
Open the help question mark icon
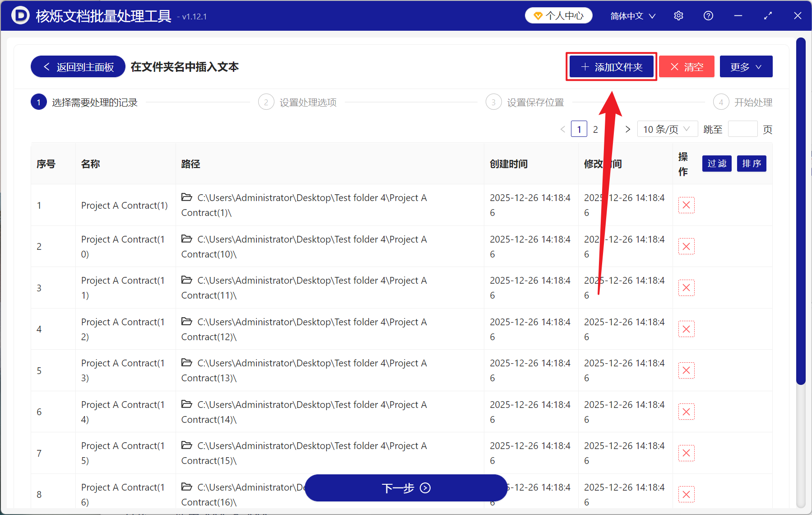(x=708, y=15)
